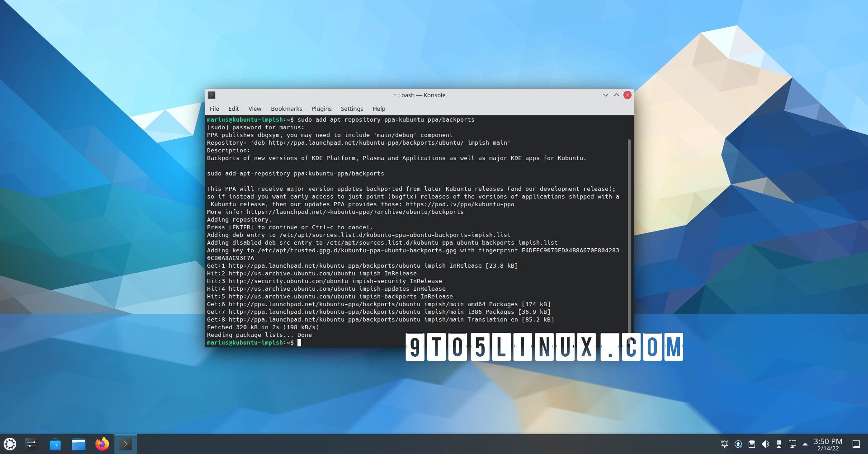This screenshot has width=868, height=454.
Task: Click the "Fetched 320 kB in 2s" line
Action: [263, 327]
